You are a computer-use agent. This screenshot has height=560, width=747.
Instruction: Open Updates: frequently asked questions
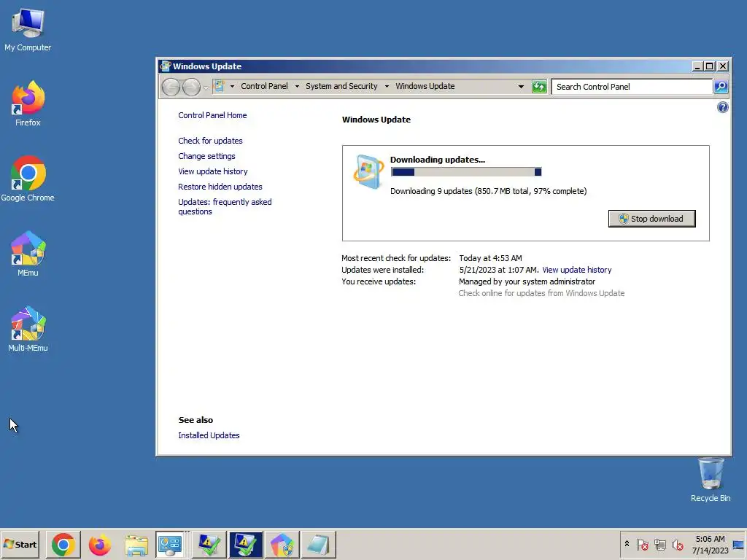225,206
